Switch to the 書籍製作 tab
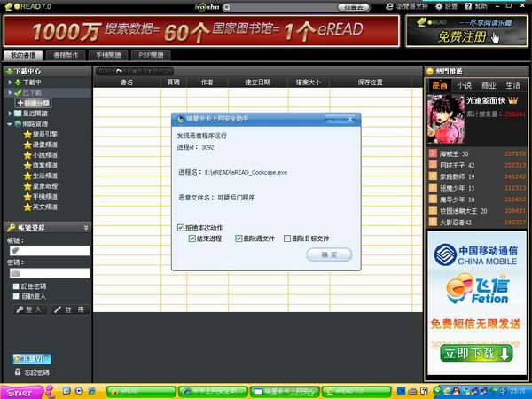Image resolution: width=532 pixels, height=399 pixels. (66, 55)
